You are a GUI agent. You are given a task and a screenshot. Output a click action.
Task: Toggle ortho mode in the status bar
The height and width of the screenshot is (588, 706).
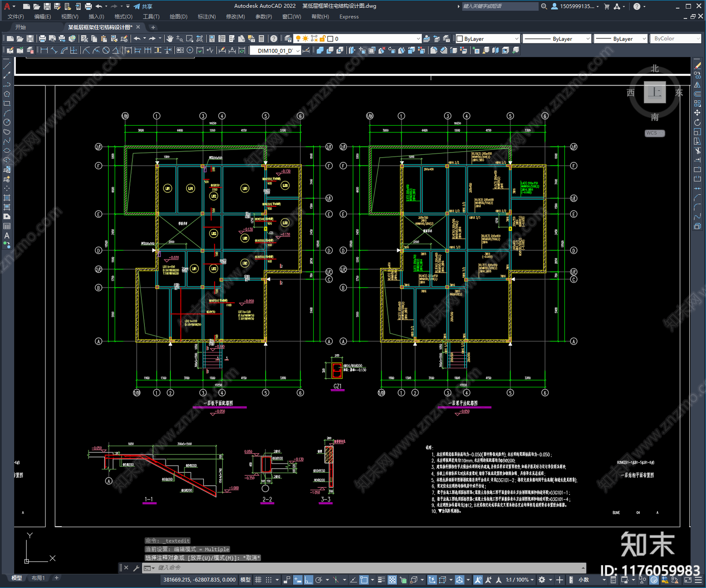[308, 580]
